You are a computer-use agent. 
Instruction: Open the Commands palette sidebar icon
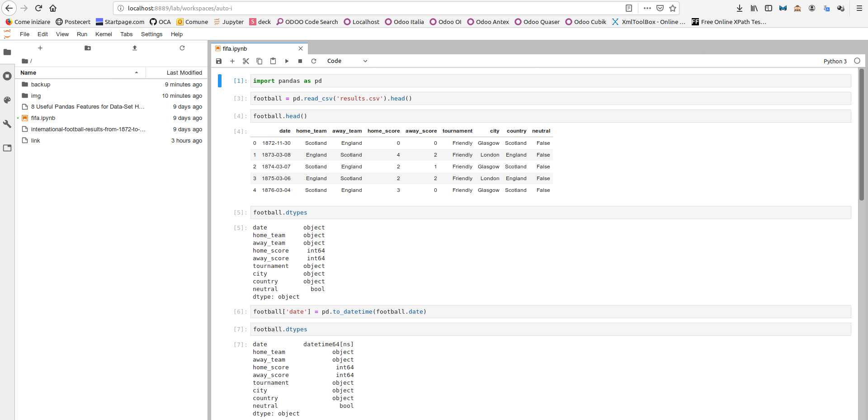[7, 100]
